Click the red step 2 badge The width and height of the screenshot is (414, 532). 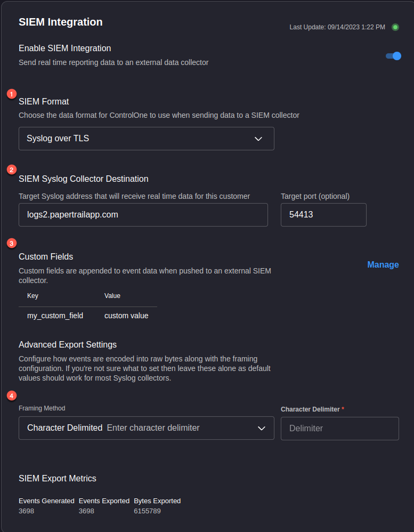pos(12,170)
